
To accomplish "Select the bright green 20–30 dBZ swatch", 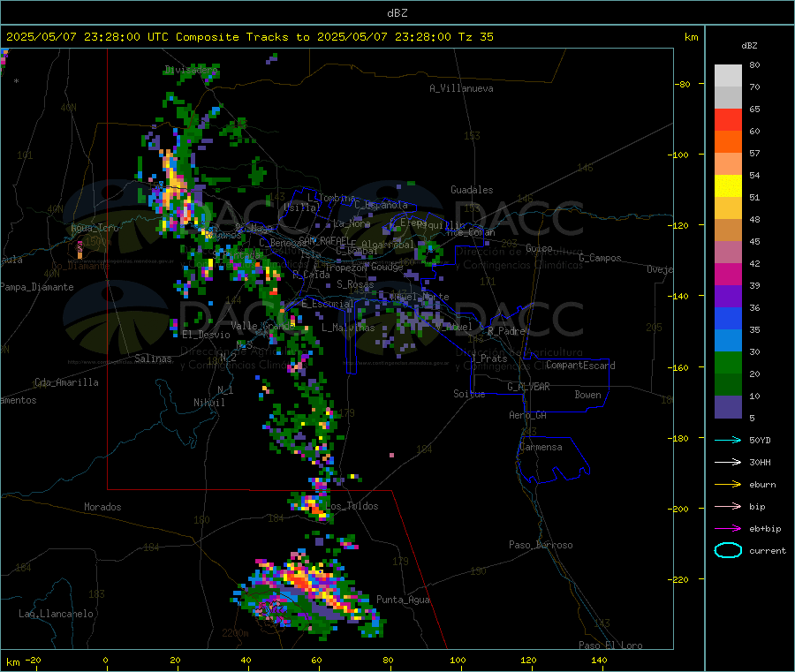I will (x=728, y=362).
